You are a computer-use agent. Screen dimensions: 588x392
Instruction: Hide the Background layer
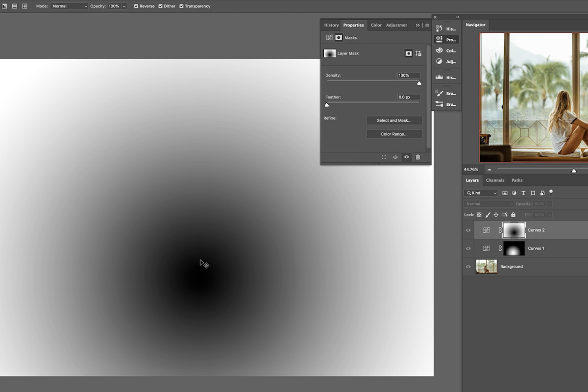(468, 266)
